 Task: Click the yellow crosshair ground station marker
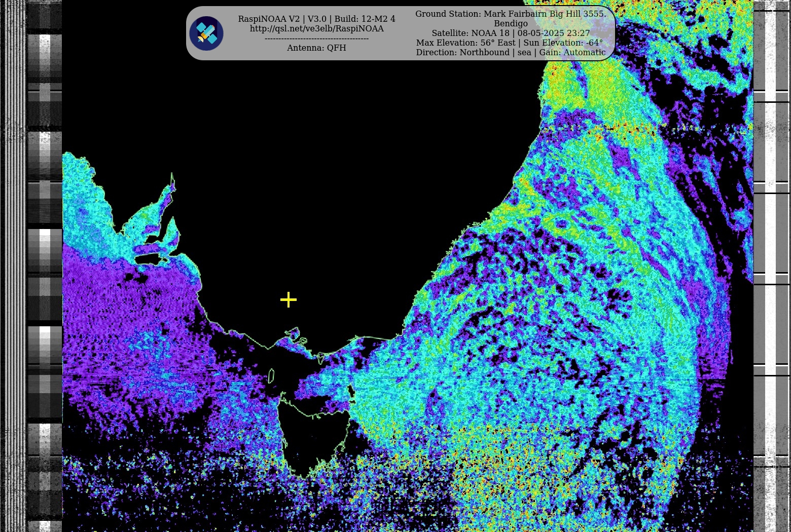pos(289,300)
